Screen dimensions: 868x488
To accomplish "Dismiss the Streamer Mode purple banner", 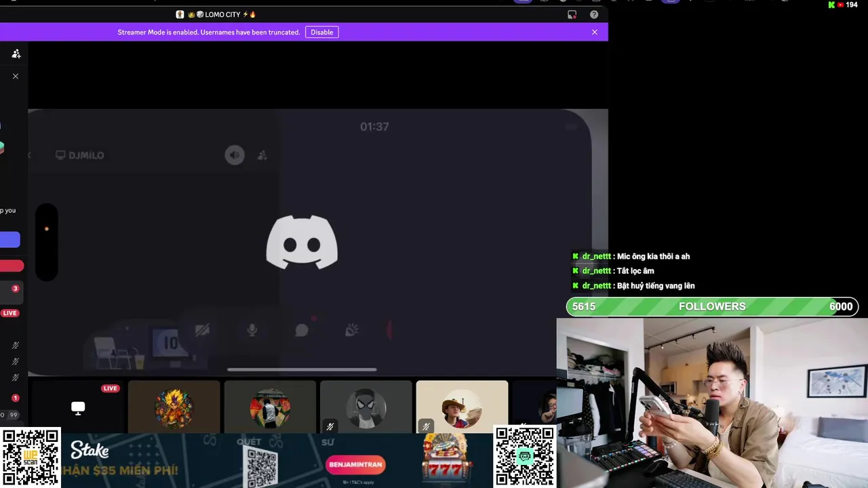I will (x=595, y=32).
